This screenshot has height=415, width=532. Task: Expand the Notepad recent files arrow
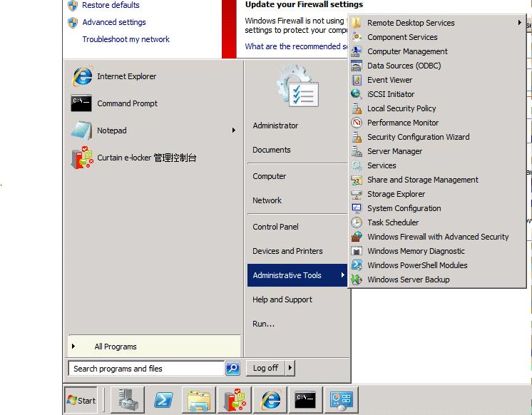click(233, 130)
